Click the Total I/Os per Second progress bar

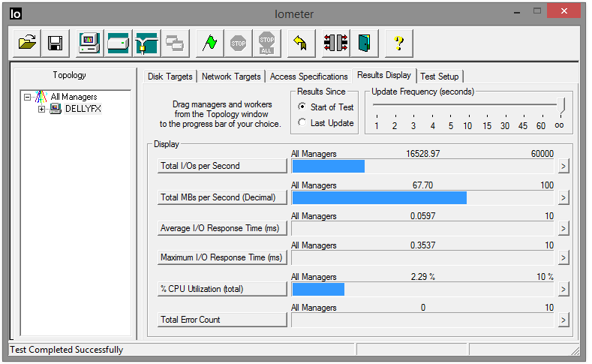click(423, 167)
